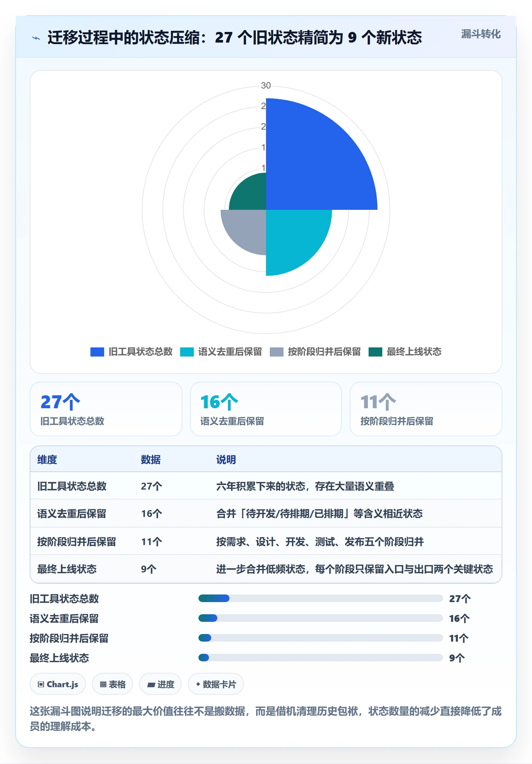Click the 30 axis label on the chart

click(x=266, y=86)
